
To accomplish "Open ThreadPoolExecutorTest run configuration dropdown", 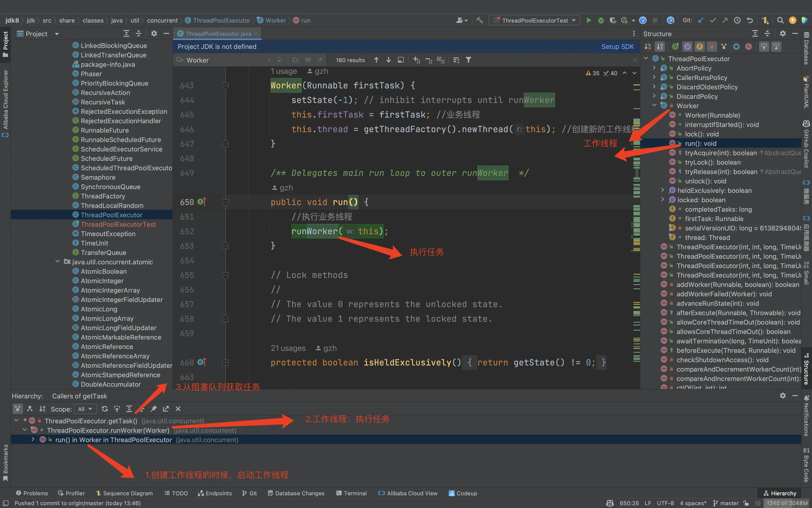I will (x=534, y=20).
